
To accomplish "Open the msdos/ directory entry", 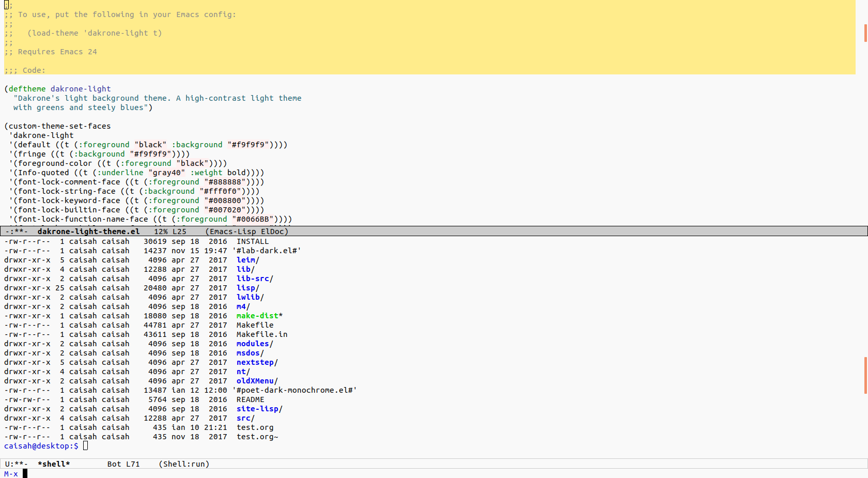I will pos(250,353).
